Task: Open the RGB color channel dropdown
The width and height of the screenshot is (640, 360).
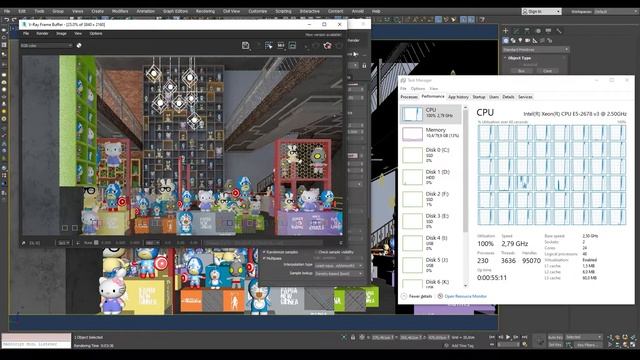Action: coord(46,46)
